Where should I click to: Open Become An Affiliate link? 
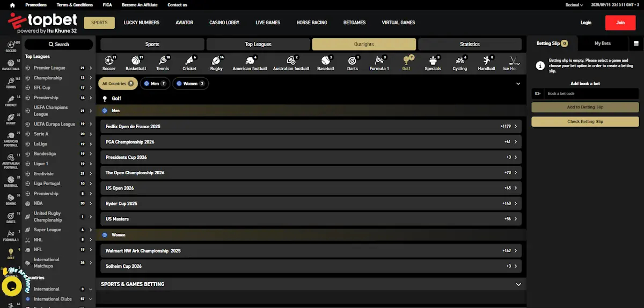point(140,5)
